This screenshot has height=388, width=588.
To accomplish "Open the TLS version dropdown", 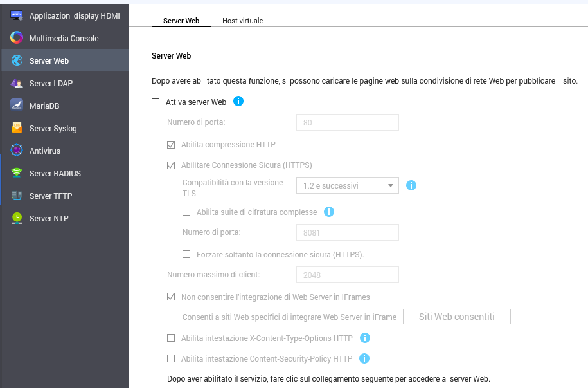I will 347,185.
